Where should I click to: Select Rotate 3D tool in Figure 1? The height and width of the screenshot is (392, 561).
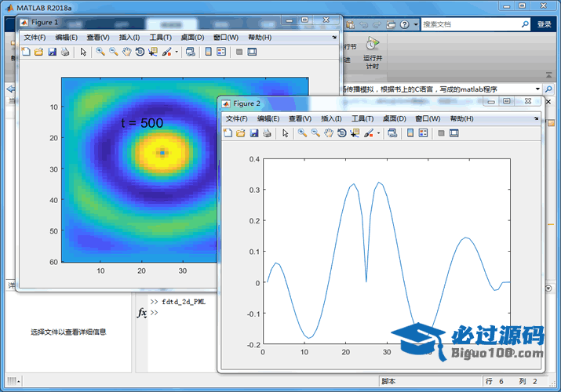click(140, 52)
